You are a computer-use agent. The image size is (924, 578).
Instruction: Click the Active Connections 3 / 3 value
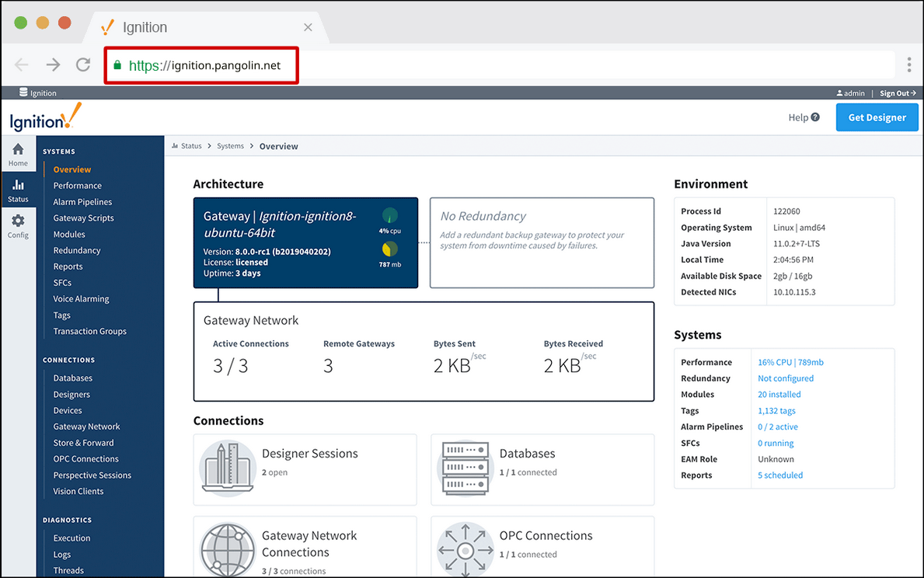(230, 366)
